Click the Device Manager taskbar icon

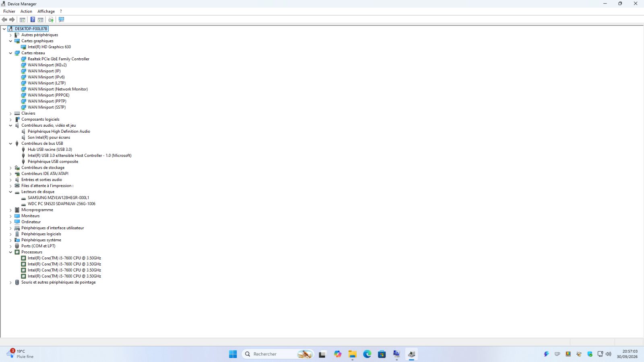411,354
